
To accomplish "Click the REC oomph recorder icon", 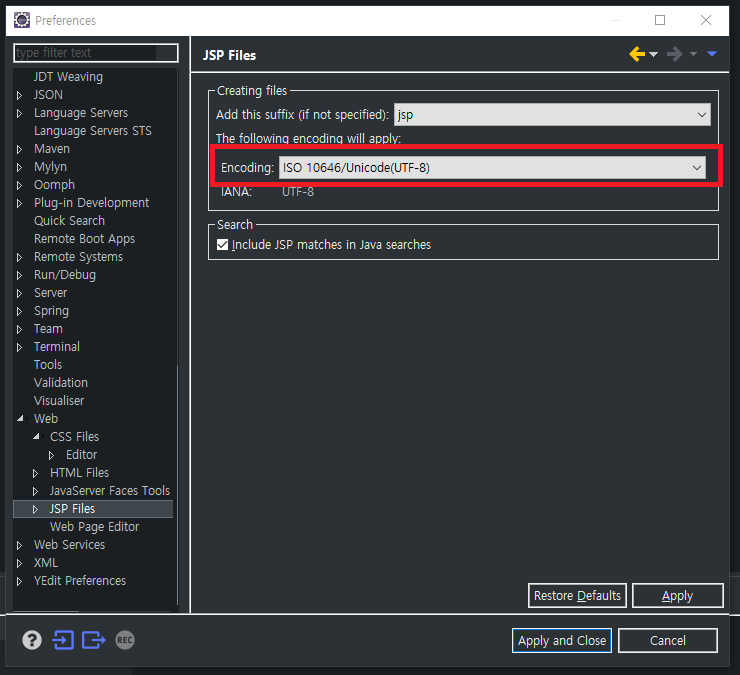I will coord(125,640).
